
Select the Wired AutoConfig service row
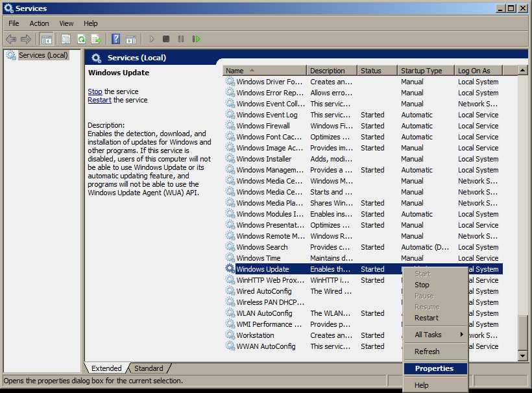[x=363, y=291]
